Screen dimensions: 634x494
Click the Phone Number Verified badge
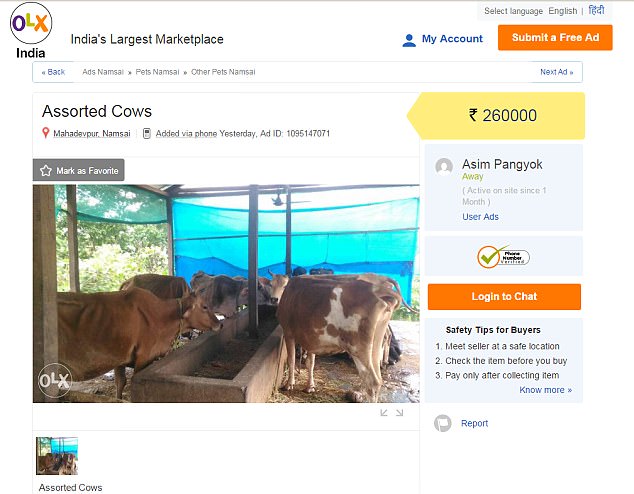click(x=503, y=257)
